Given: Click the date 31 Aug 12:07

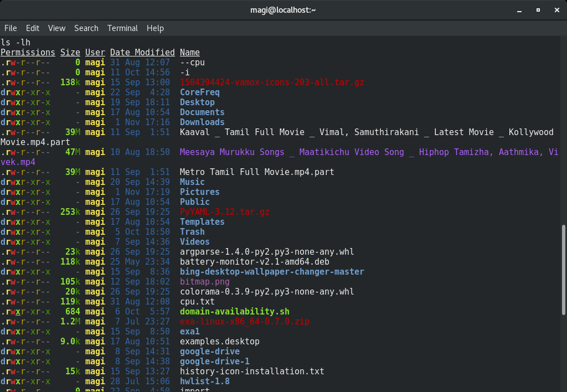Looking at the screenshot, I should [140, 63].
